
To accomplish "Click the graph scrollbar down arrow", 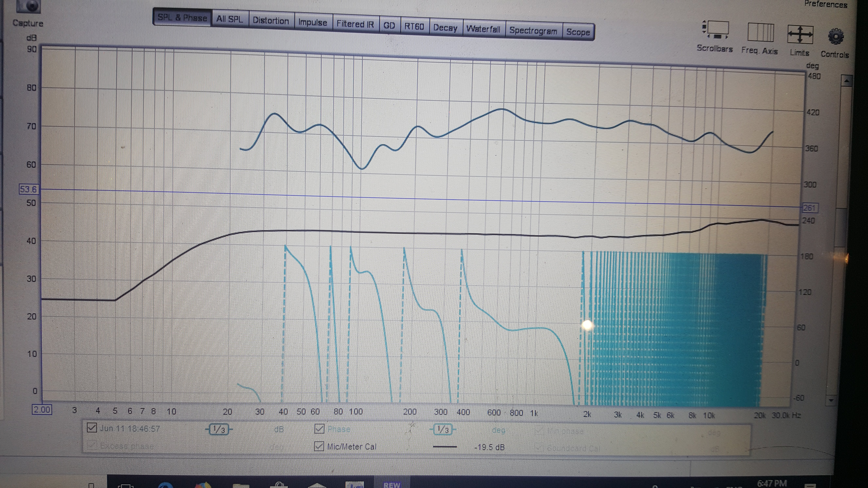I will point(831,400).
